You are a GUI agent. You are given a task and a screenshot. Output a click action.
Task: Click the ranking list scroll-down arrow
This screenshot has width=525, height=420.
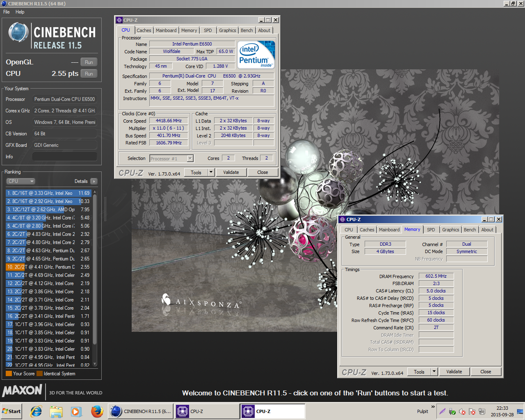pyautogui.click(x=95, y=364)
